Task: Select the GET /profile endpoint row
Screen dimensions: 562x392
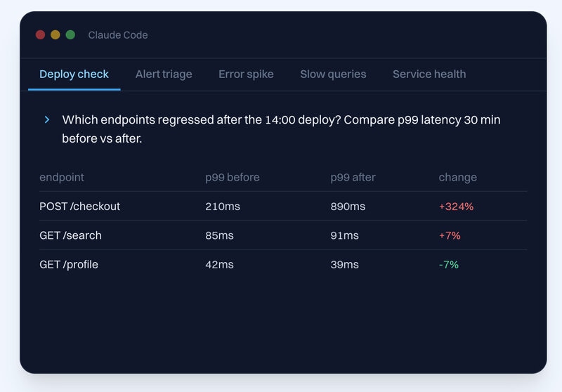Action: [283, 264]
